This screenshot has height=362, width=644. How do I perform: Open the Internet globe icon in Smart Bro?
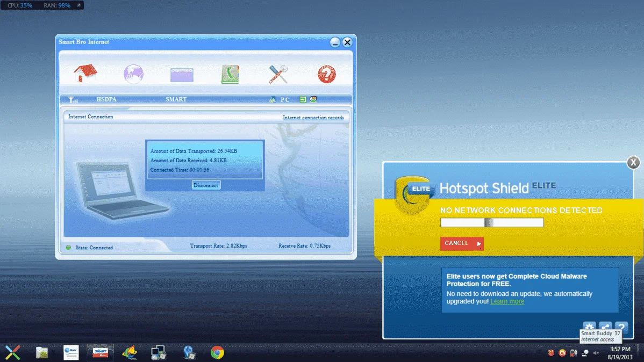click(x=133, y=74)
